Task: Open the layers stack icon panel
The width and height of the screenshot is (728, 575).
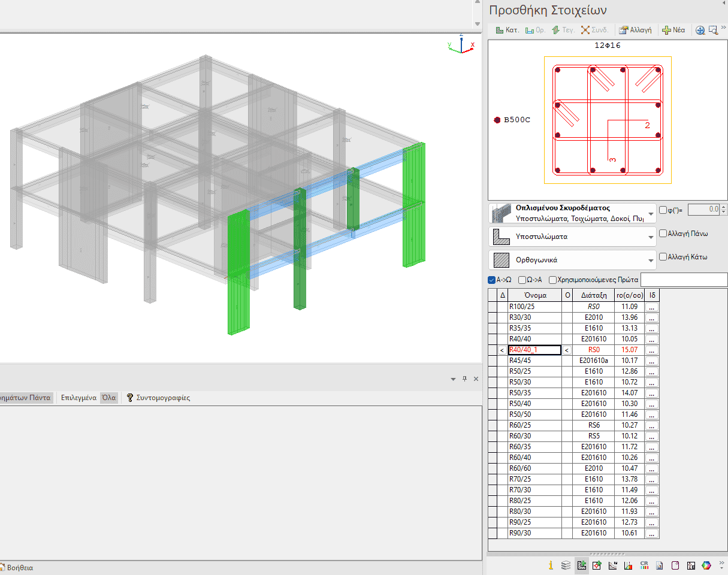Action: [566, 565]
